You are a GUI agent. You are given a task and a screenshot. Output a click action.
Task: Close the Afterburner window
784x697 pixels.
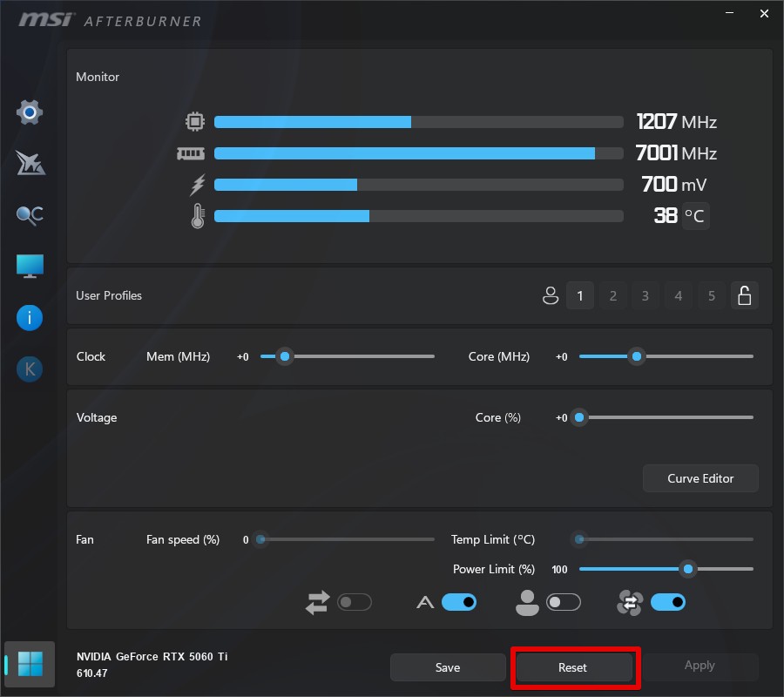[x=764, y=13]
